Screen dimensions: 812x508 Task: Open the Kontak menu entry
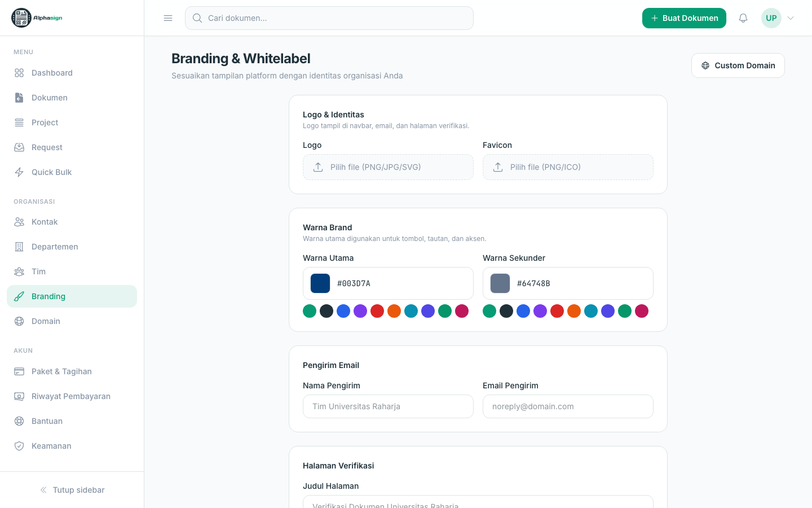tap(72, 222)
